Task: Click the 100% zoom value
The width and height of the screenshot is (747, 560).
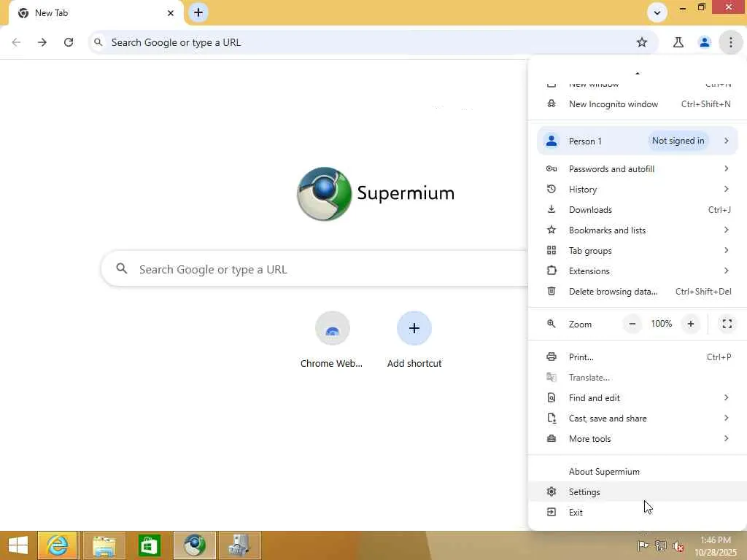Action: pyautogui.click(x=661, y=324)
